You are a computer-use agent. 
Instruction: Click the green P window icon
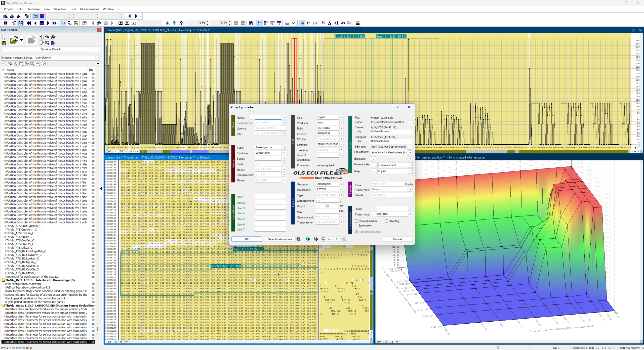click(134, 23)
